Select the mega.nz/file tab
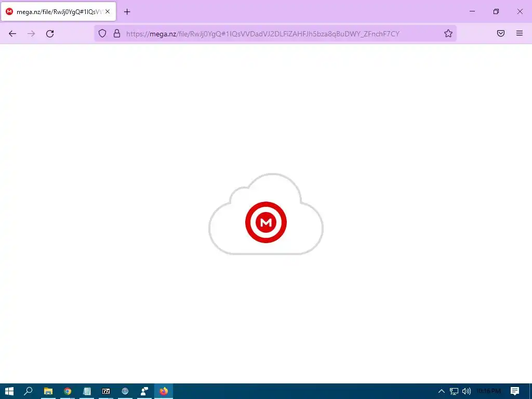Viewport: 532px width, 399px height. click(x=58, y=11)
